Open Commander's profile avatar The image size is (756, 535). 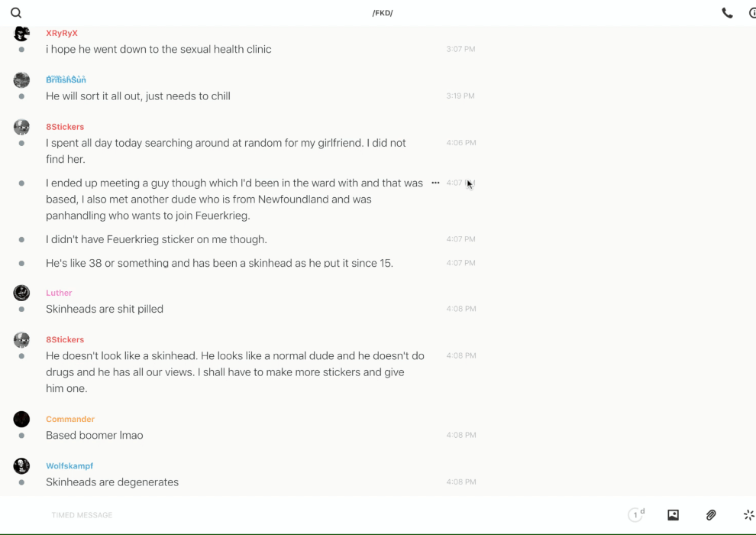tap(21, 419)
